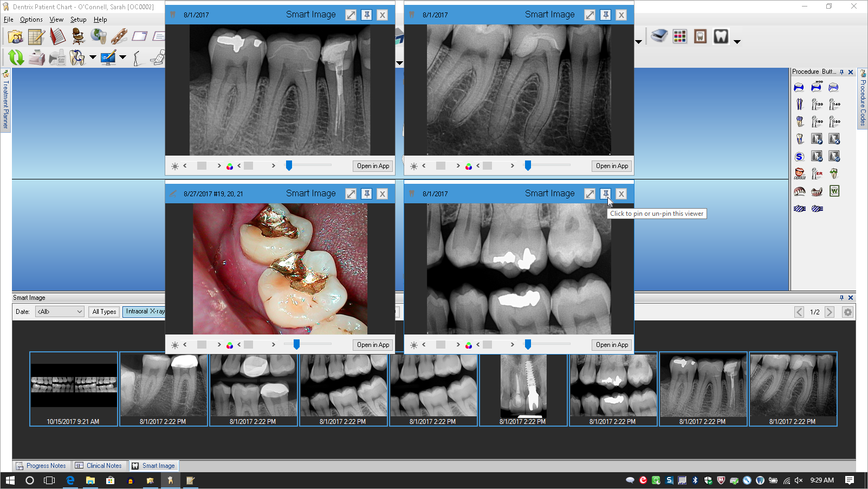This screenshot has width=868, height=489.
Task: Open the Date <All> dropdown
Action: [60, 311]
